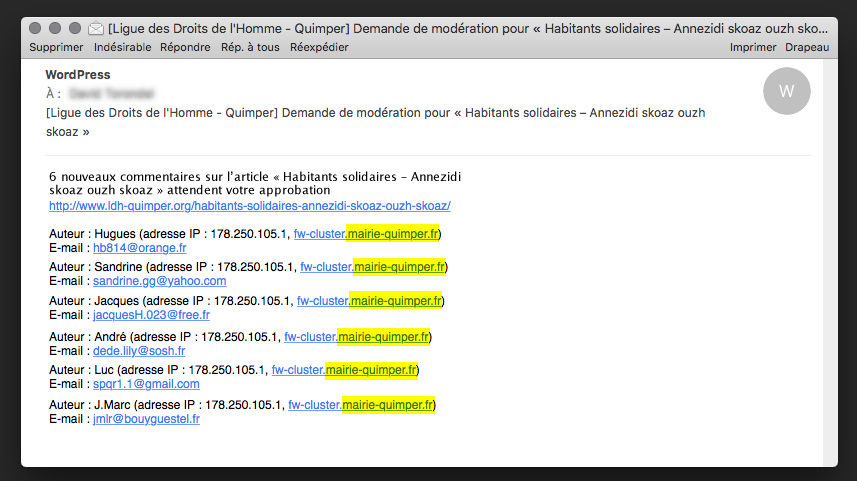Open fw-cluster link on J.Marc's line

tap(361, 405)
